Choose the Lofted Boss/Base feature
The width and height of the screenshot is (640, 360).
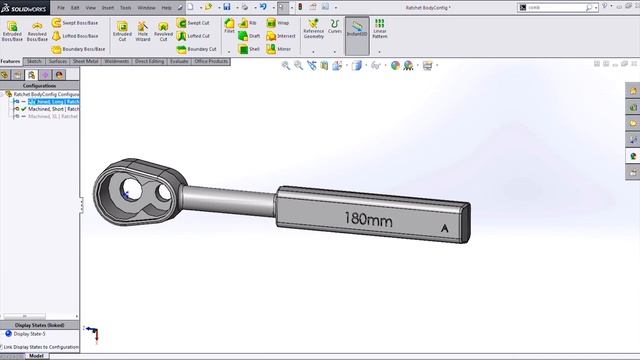click(75, 36)
